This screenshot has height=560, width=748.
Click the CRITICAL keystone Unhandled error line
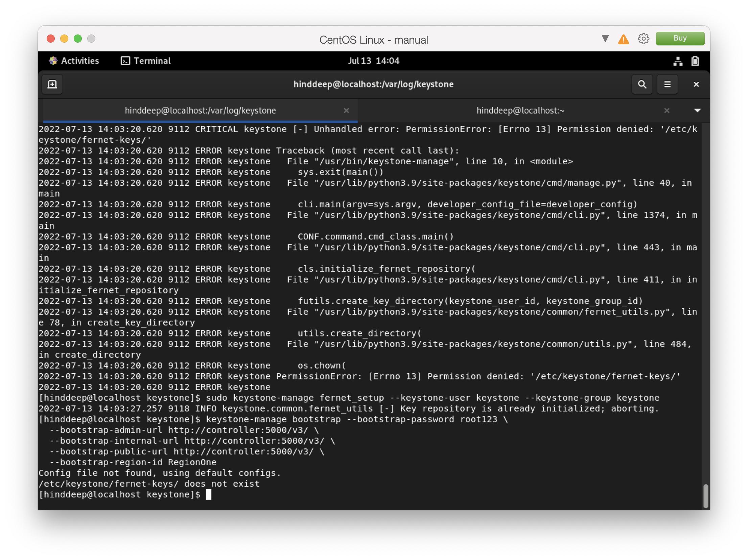tap(368, 134)
